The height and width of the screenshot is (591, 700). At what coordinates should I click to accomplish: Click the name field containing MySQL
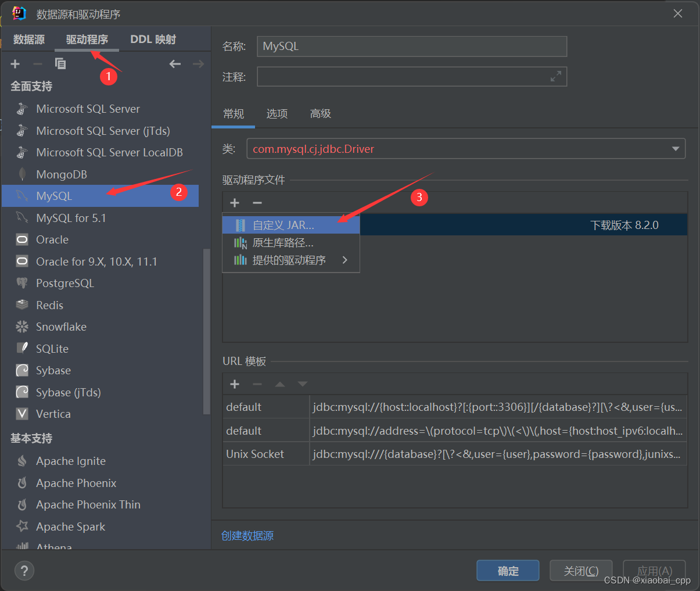(x=412, y=46)
